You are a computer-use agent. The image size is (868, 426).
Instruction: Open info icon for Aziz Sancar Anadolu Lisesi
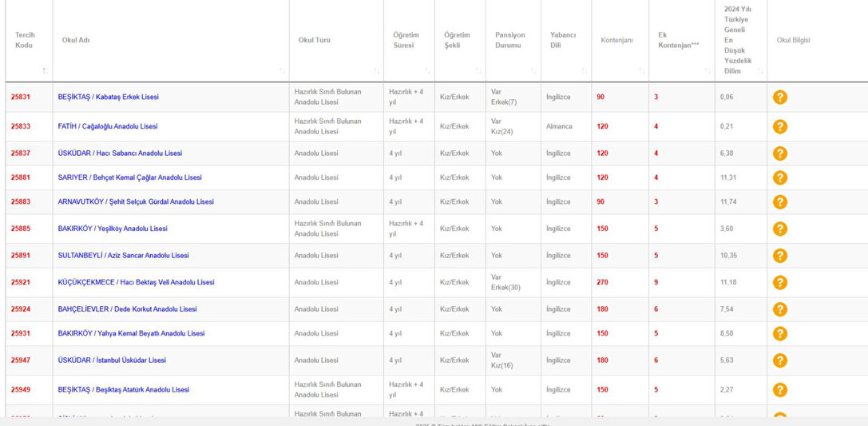click(780, 256)
